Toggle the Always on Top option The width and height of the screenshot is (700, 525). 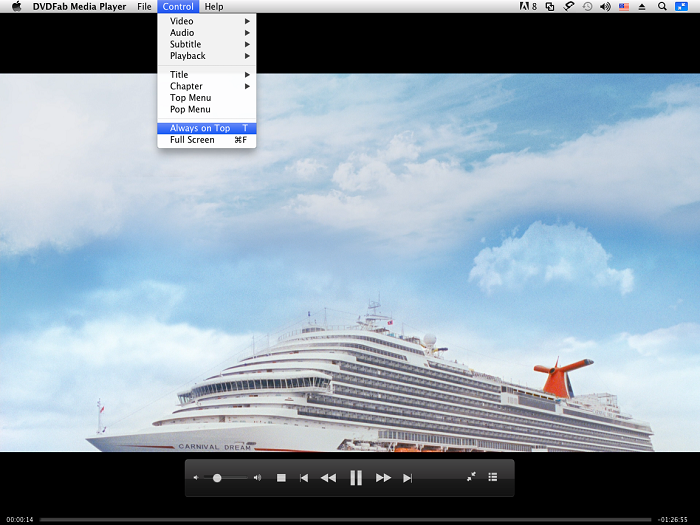point(207,128)
